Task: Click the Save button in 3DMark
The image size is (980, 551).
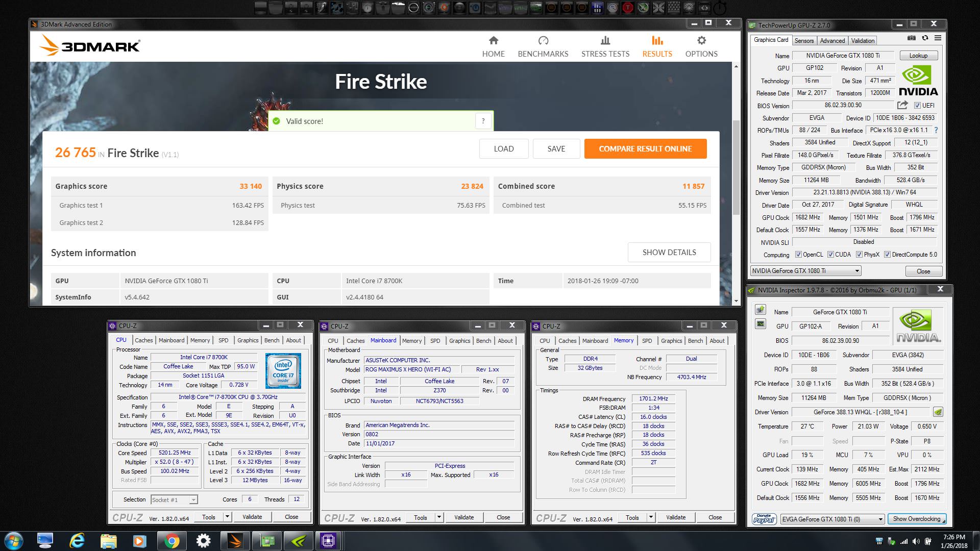Action: click(556, 148)
